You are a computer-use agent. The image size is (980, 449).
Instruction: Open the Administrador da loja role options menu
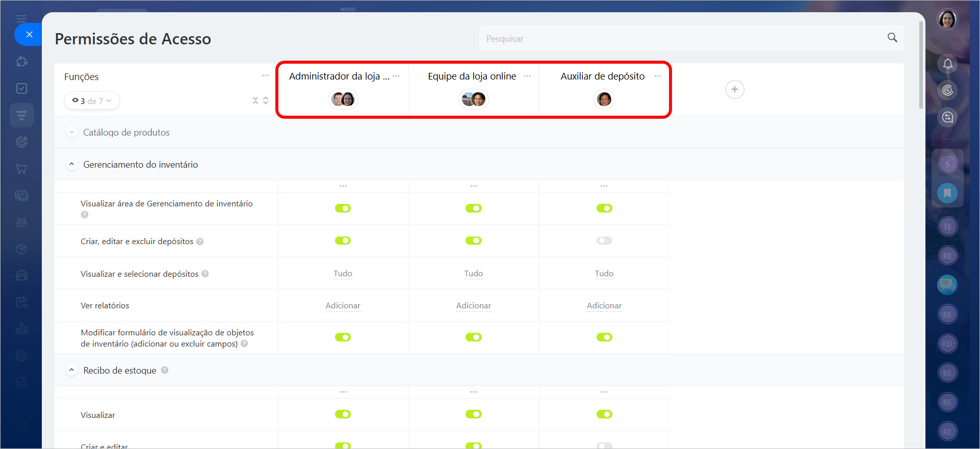(x=396, y=76)
